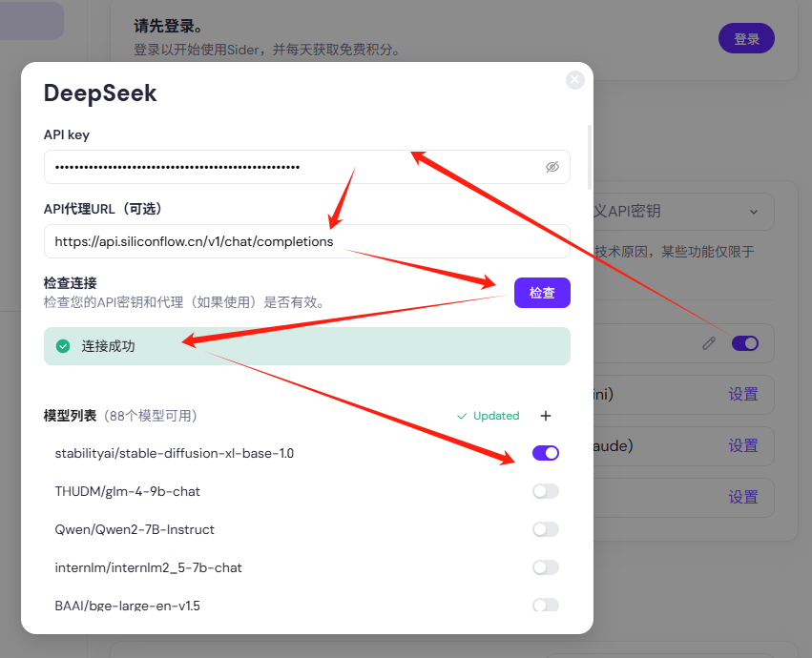The width and height of the screenshot is (812, 658).
Task: Click the bottom-most 设置 link in background
Action: (743, 498)
